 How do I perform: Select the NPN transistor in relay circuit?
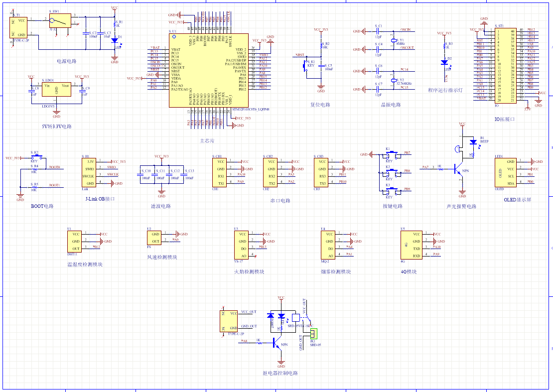pos(277,343)
